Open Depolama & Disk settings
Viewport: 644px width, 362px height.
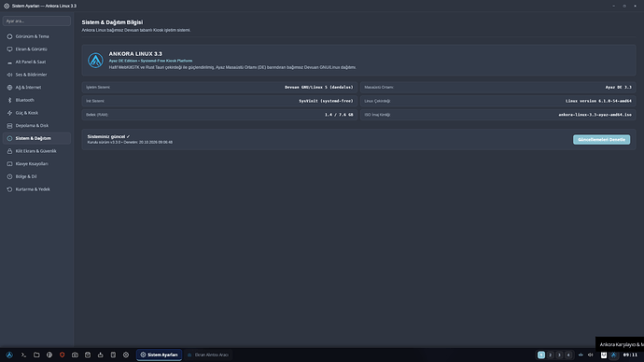coord(36,126)
